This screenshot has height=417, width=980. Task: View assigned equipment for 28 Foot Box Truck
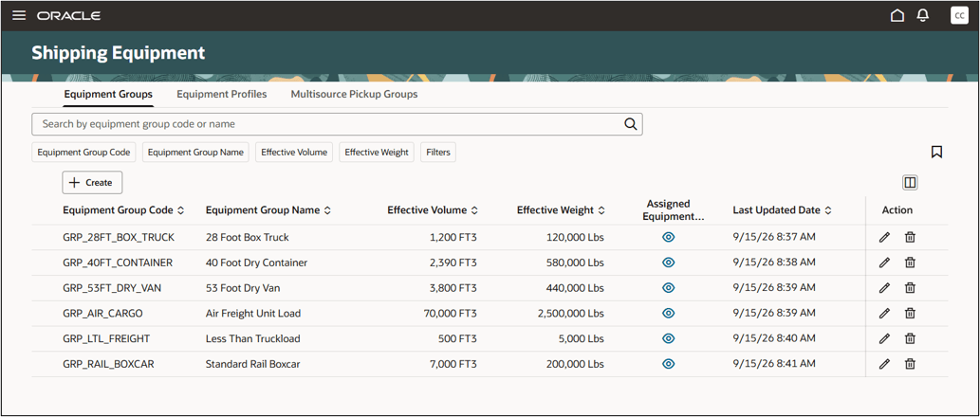(x=668, y=237)
